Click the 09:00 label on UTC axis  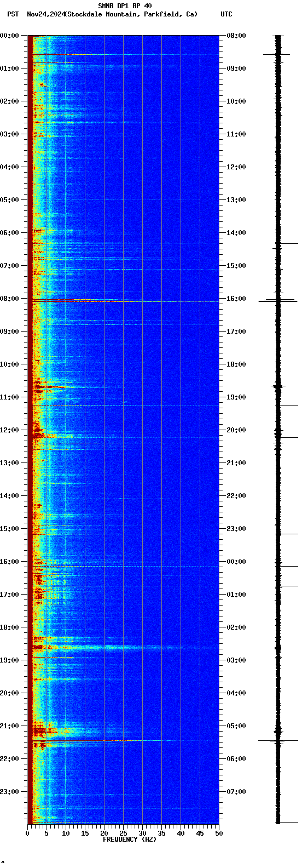[236, 68]
